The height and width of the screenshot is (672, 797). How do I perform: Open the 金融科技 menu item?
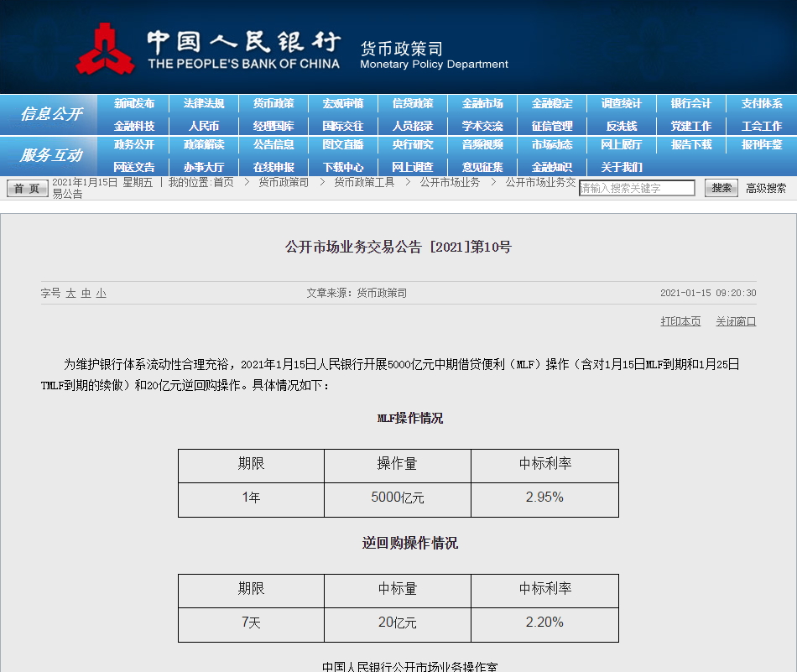point(133,126)
